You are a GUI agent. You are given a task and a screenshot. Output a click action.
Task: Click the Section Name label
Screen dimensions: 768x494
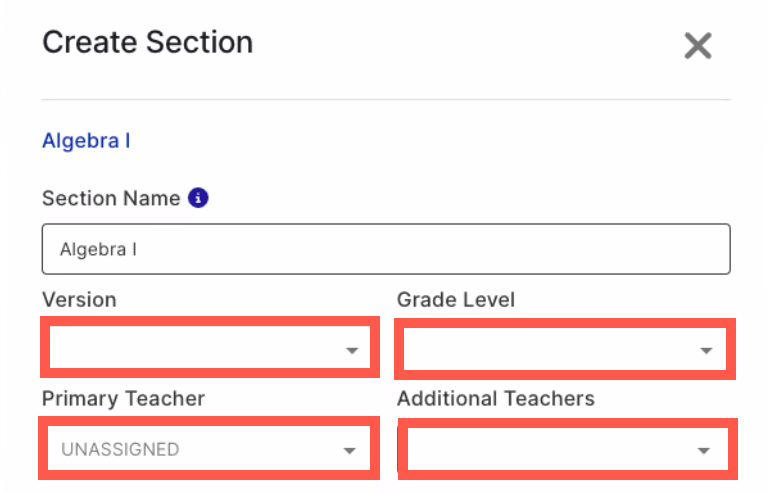tap(111, 198)
